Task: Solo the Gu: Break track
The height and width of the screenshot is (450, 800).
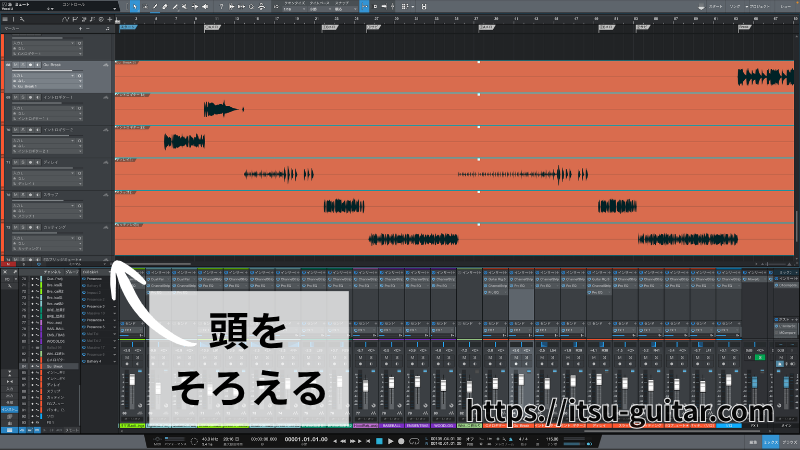Action: (23, 65)
